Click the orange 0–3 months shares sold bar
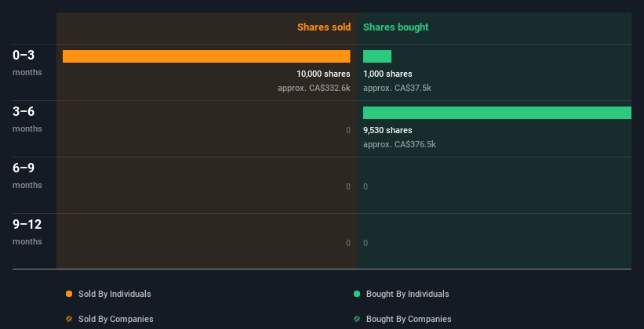Viewport: 644px width, 329px height. (x=206, y=56)
